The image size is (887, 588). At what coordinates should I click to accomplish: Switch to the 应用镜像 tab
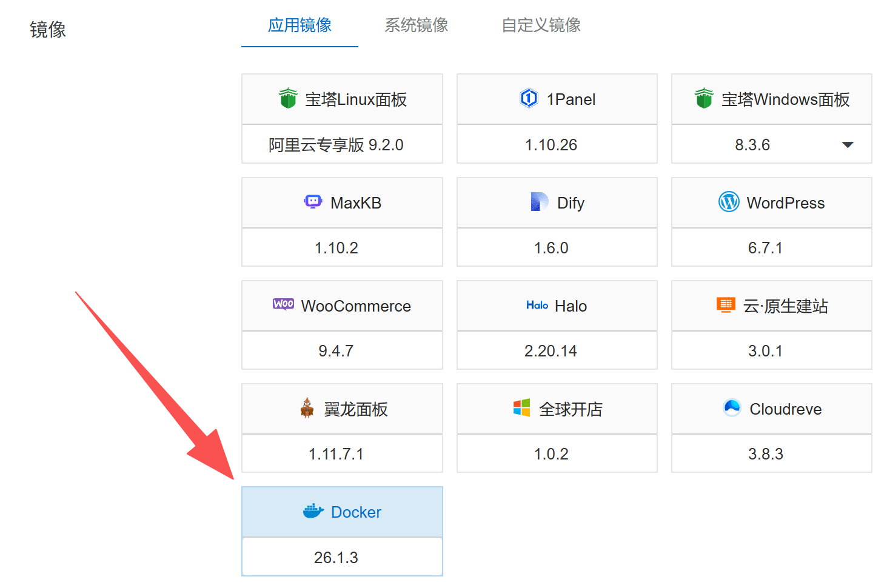300,25
